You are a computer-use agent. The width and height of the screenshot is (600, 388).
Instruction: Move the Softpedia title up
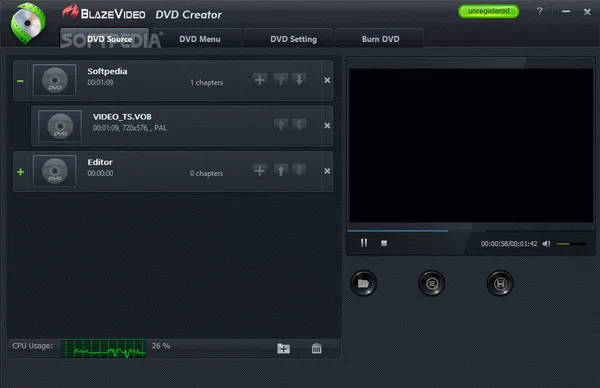pos(281,80)
